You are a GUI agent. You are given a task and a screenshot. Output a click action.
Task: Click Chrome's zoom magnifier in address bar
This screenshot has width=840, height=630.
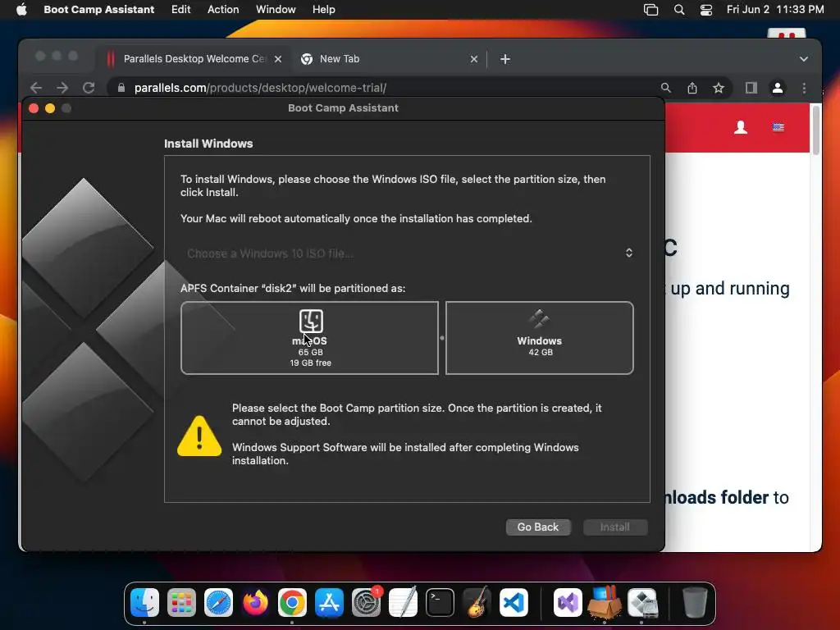click(x=665, y=87)
